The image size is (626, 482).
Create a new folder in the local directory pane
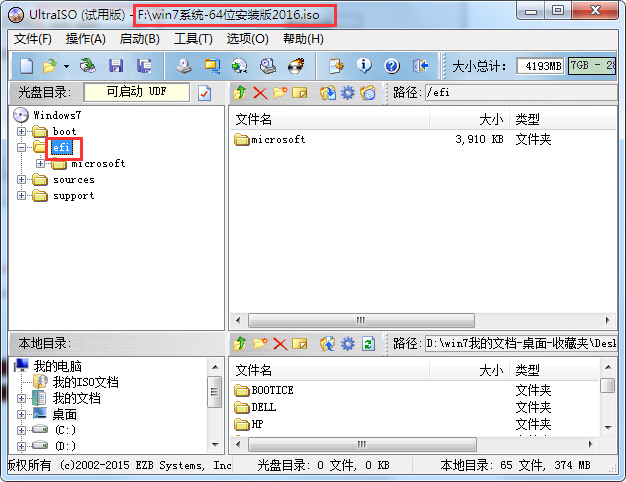tap(260, 343)
